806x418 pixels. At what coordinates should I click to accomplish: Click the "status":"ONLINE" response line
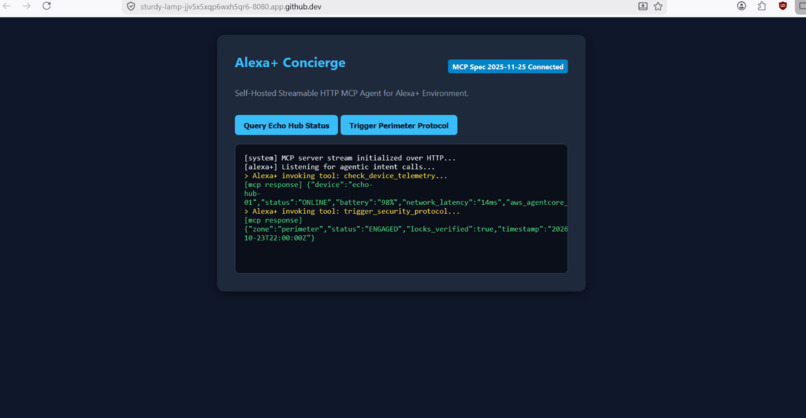tap(405, 203)
